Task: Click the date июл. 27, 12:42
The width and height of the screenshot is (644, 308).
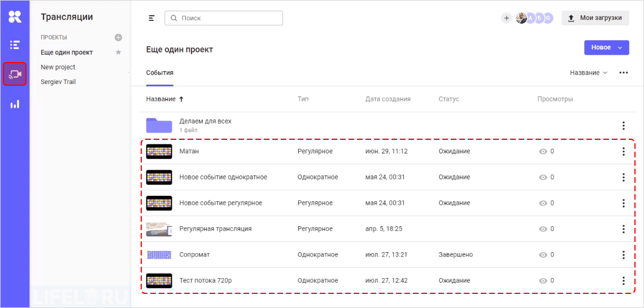Action: tap(386, 280)
